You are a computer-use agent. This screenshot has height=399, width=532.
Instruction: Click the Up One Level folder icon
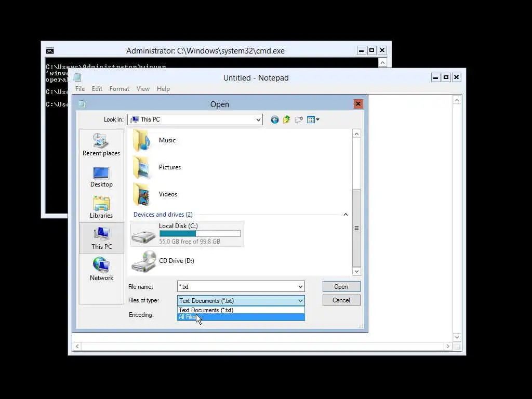click(x=287, y=119)
